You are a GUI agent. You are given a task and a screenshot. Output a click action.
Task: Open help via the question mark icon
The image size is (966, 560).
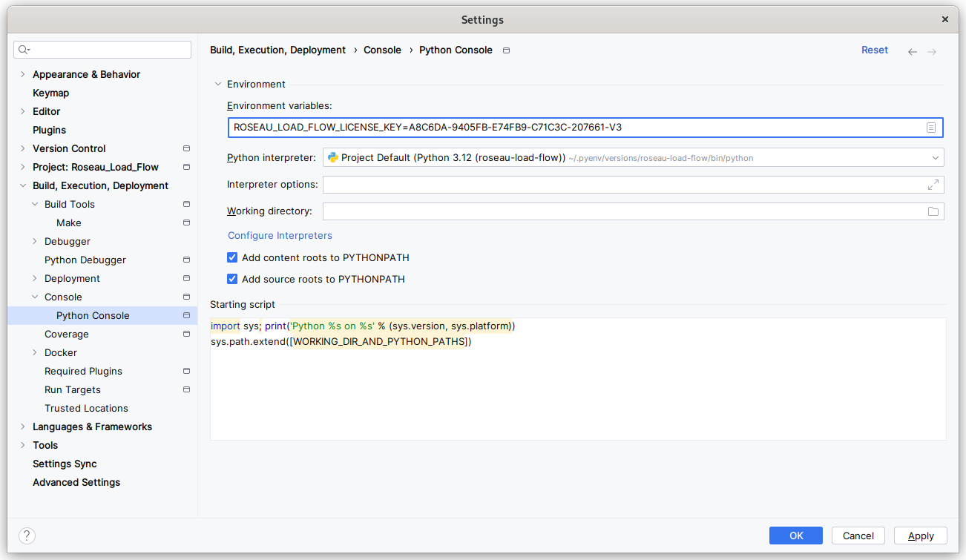[27, 535]
